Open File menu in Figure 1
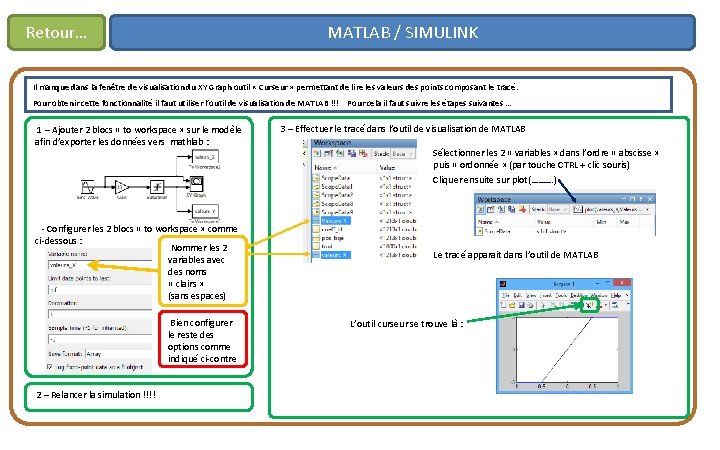Image resolution: width=720 pixels, height=450 pixels. click(506, 296)
